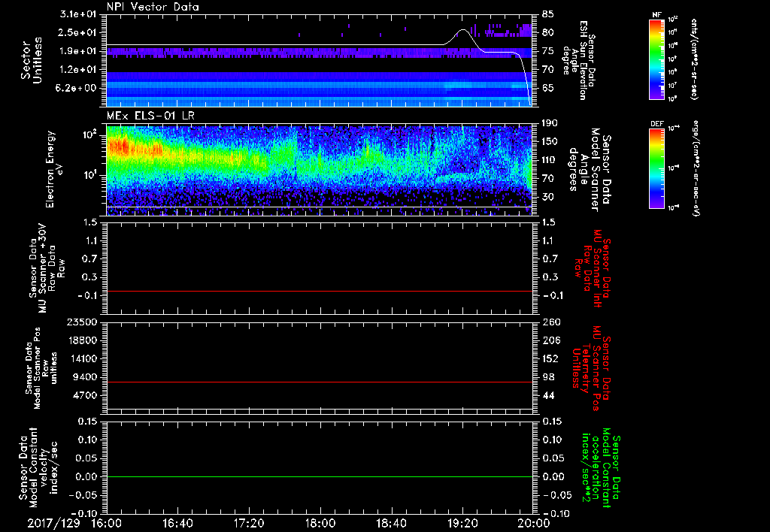Click the "17:20" time axis label
The image size is (770, 532).
click(248, 523)
